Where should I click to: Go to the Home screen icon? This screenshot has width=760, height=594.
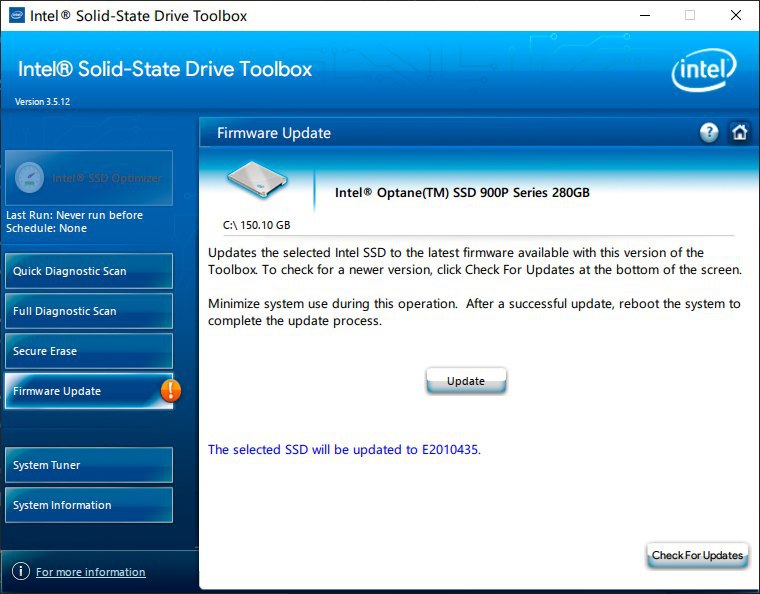pyautogui.click(x=740, y=132)
